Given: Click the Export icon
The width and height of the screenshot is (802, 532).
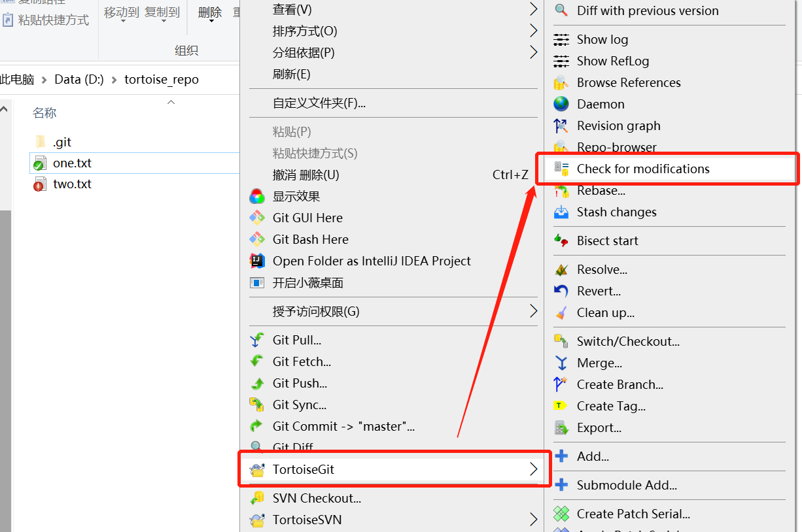Looking at the screenshot, I should [x=561, y=428].
